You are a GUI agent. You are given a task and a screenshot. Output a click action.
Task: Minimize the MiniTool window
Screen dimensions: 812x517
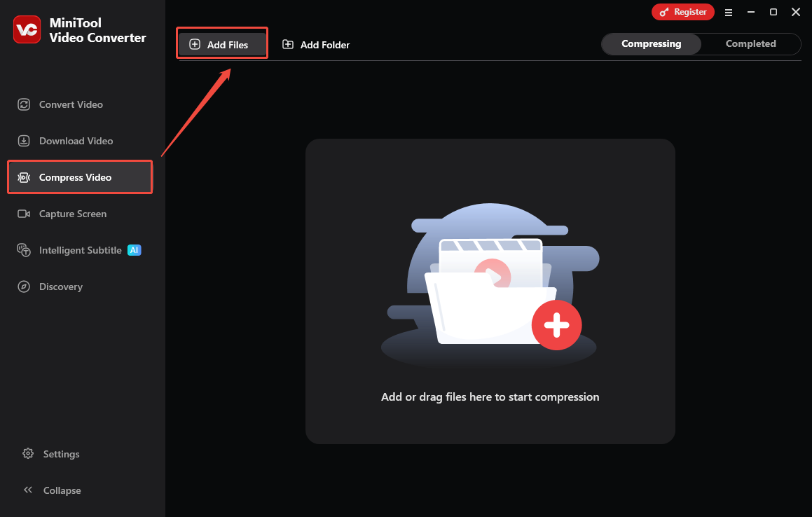(750, 12)
